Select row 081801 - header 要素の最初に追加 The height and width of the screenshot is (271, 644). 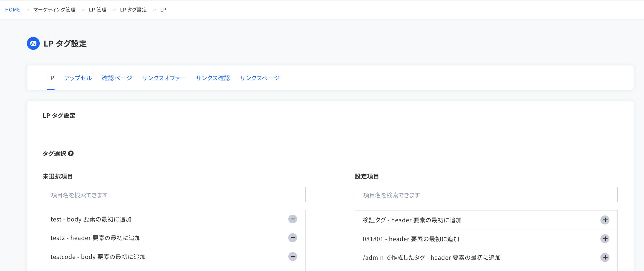pyautogui.click(x=486, y=239)
